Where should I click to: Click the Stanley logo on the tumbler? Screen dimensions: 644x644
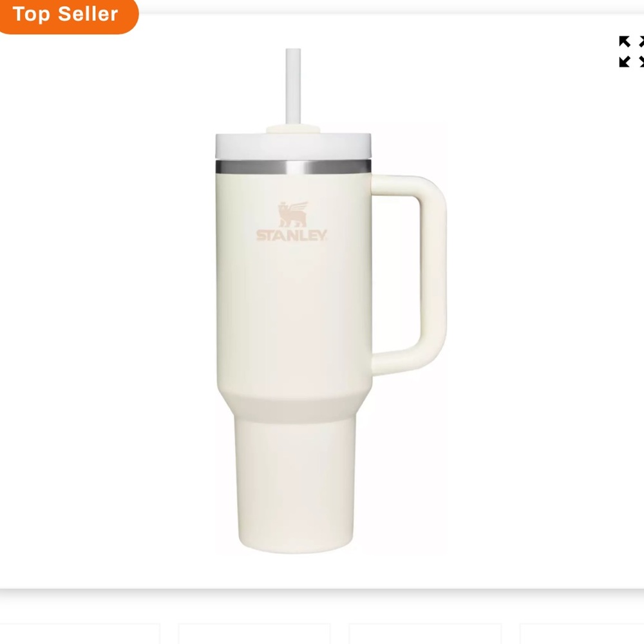[x=292, y=221]
